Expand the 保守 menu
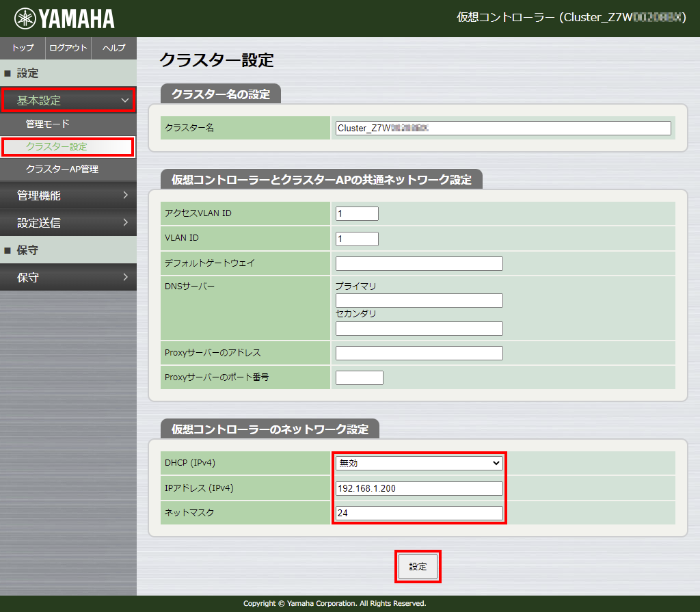 68,278
